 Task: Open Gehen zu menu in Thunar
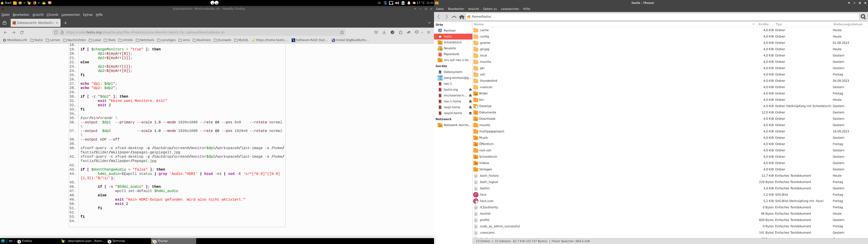pos(490,9)
